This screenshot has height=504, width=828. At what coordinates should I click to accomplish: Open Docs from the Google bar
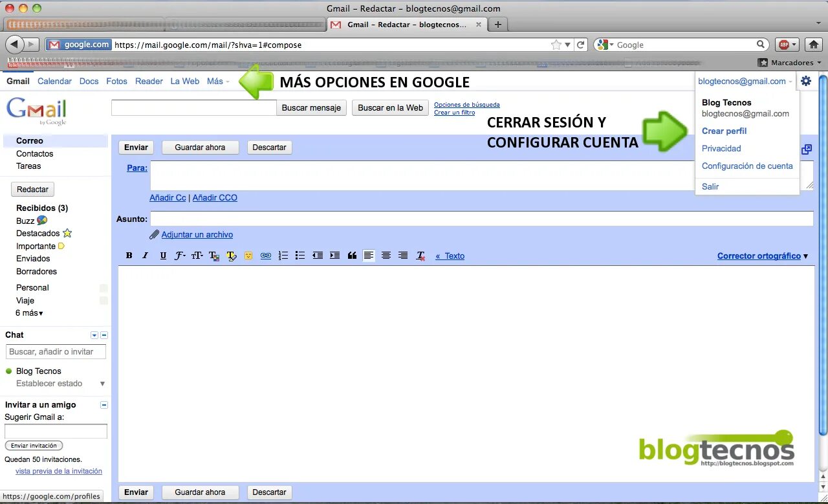click(x=89, y=81)
